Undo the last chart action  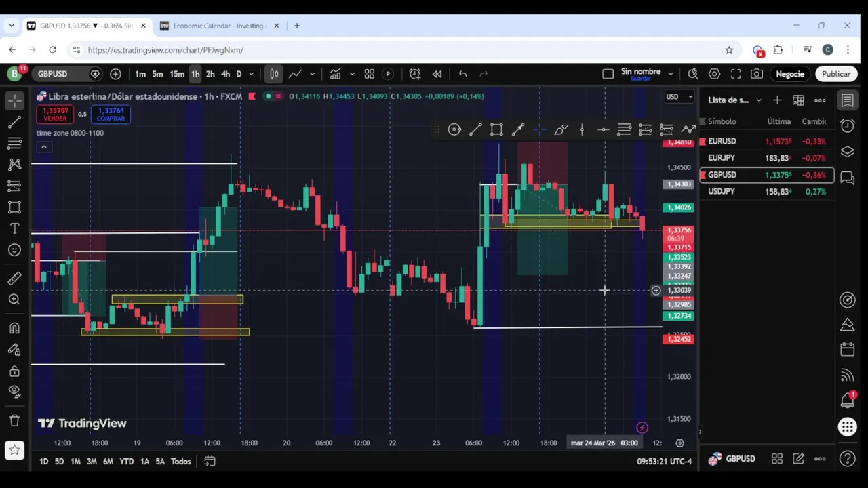462,74
